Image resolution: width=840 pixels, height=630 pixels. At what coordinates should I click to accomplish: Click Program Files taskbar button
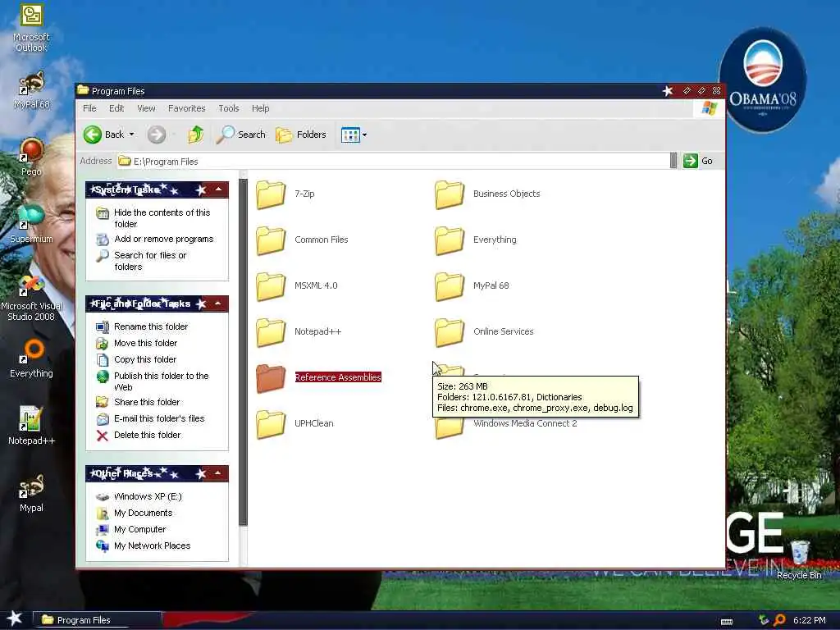pyautogui.click(x=98, y=620)
